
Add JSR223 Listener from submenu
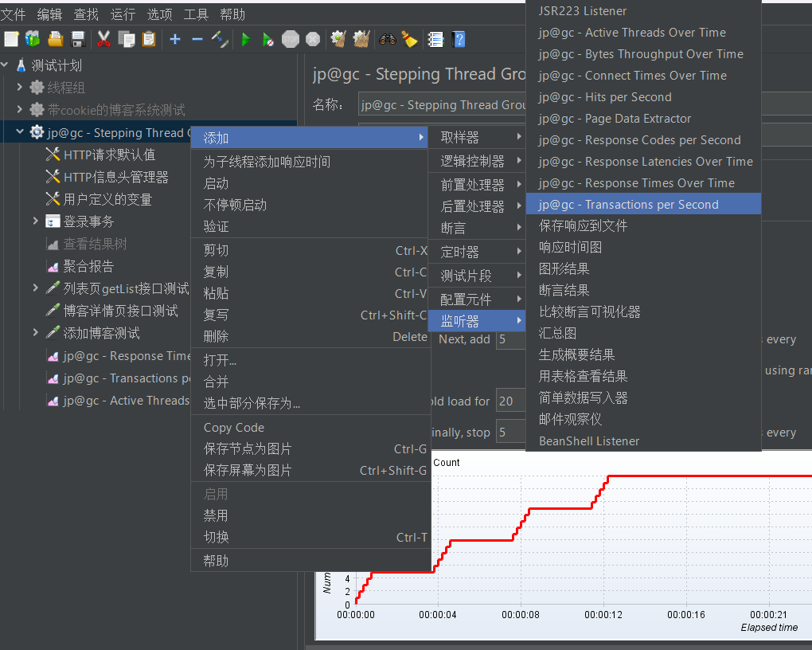tap(643, 11)
